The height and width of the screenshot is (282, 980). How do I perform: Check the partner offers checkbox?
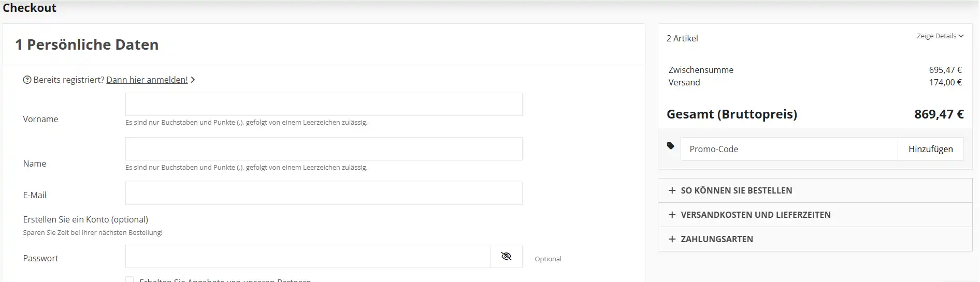pyautogui.click(x=129, y=279)
